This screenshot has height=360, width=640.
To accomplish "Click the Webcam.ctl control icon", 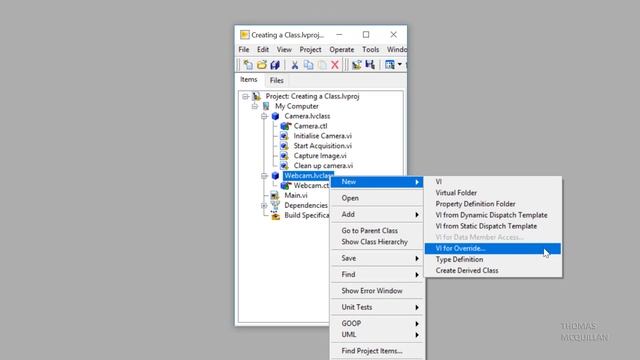I will coord(285,185).
